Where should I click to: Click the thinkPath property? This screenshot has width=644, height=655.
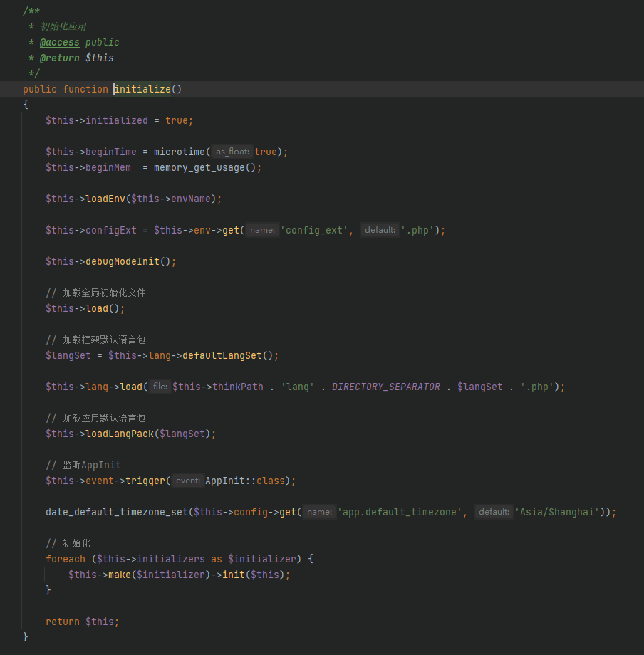tap(238, 387)
